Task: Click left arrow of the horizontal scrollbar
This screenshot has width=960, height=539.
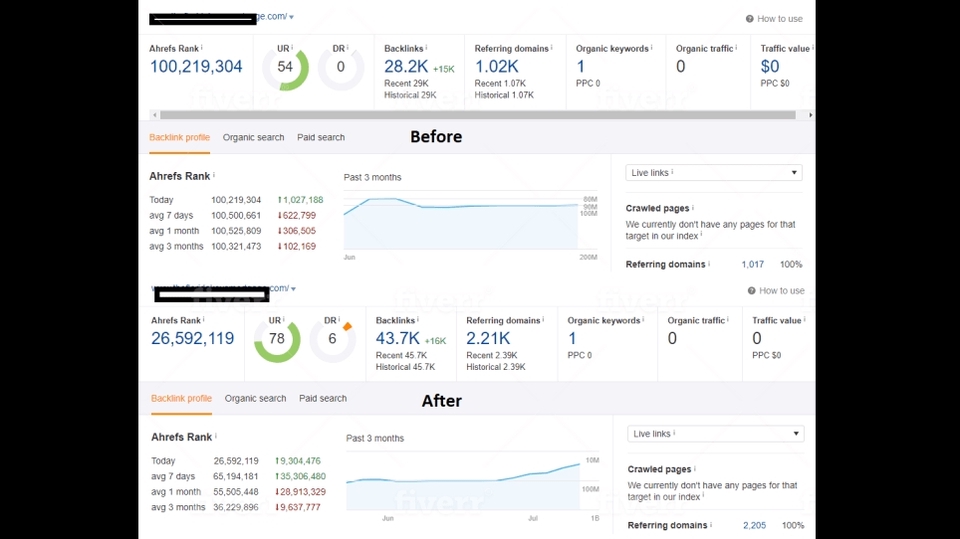Action: pos(155,115)
